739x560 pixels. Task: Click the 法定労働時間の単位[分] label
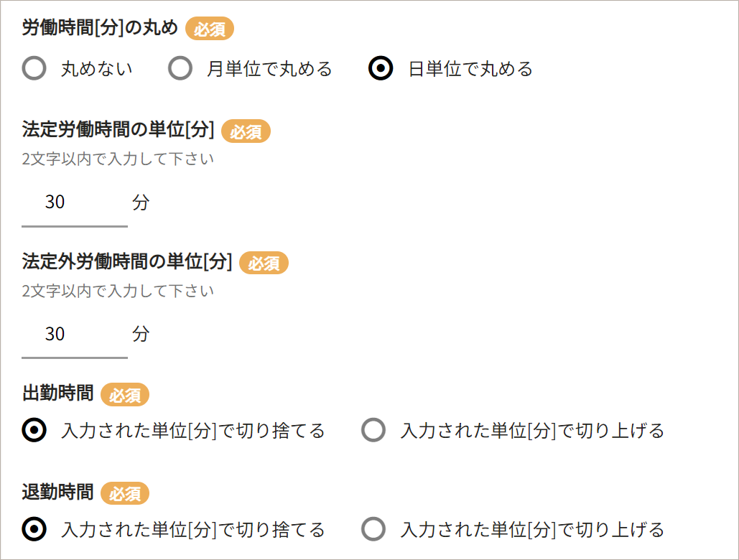click(118, 130)
